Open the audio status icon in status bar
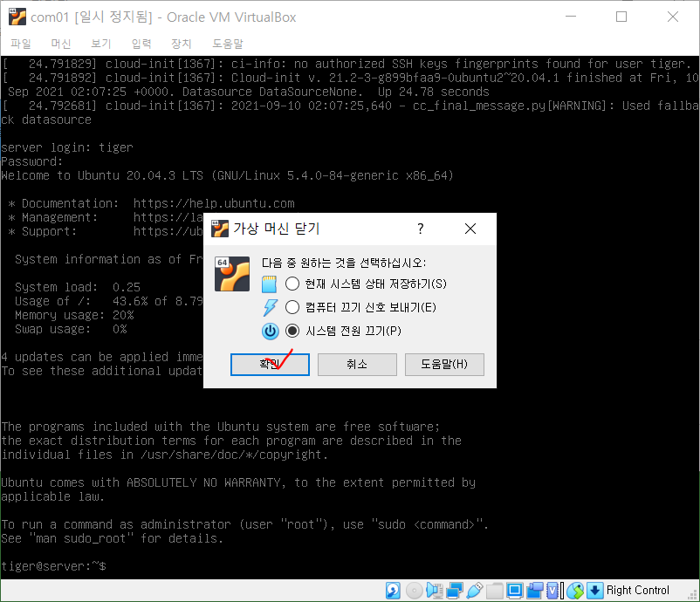The width and height of the screenshot is (700, 602). click(435, 591)
